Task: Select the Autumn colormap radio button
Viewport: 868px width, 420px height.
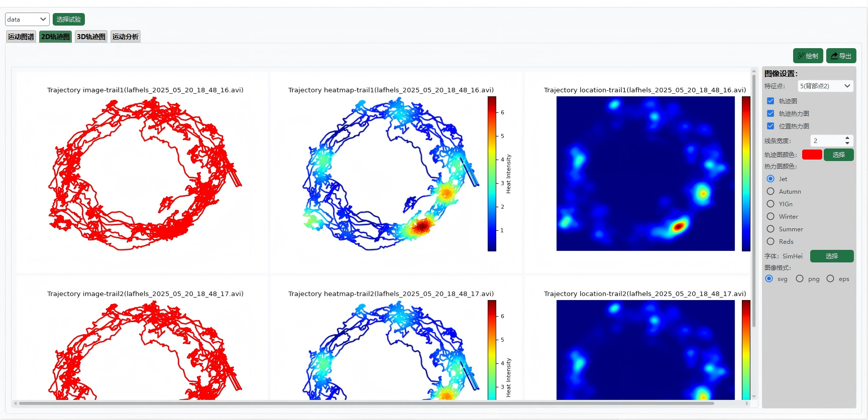Action: 771,191
